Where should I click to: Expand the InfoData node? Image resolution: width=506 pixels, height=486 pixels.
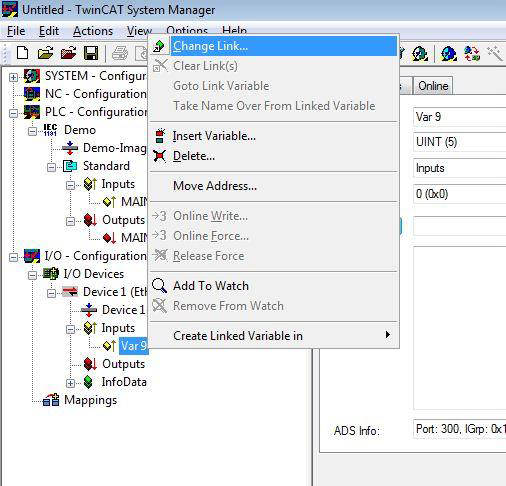pos(70,384)
